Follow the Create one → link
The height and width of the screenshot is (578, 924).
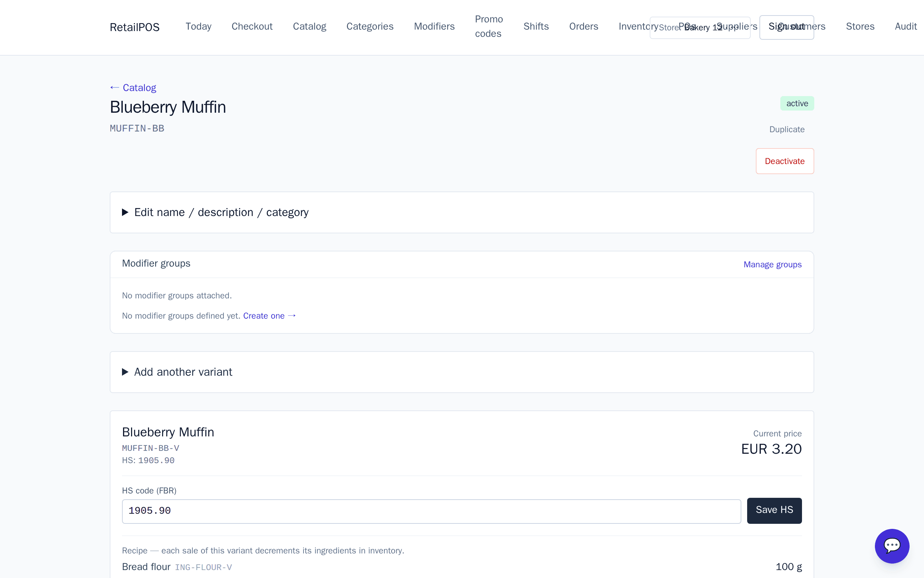tap(270, 316)
